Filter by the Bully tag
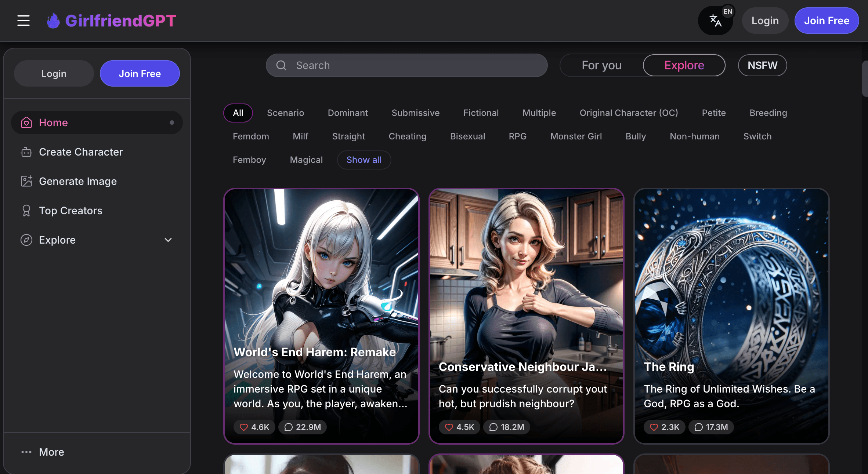 click(x=636, y=136)
